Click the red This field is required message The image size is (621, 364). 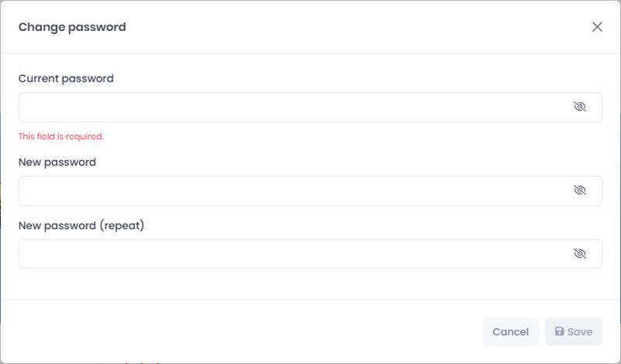pyautogui.click(x=61, y=137)
